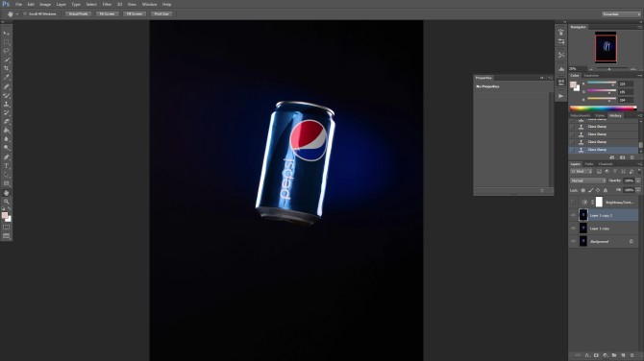Switch to the Paths tab
The height and width of the screenshot is (361, 644).
click(x=589, y=164)
